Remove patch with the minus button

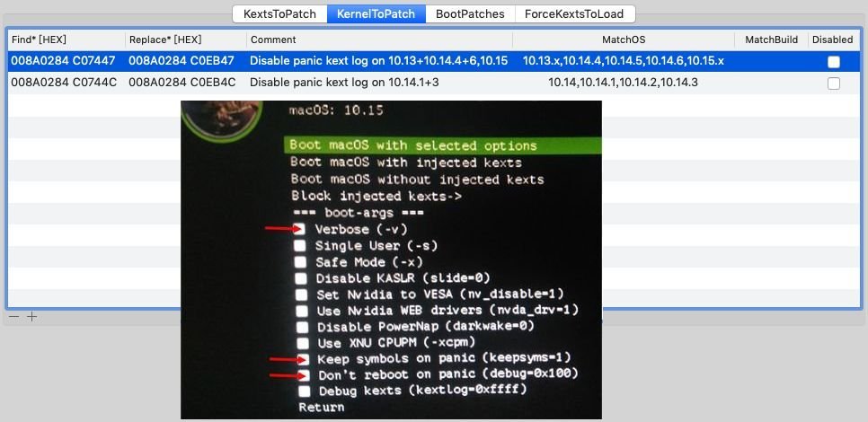click(x=15, y=316)
